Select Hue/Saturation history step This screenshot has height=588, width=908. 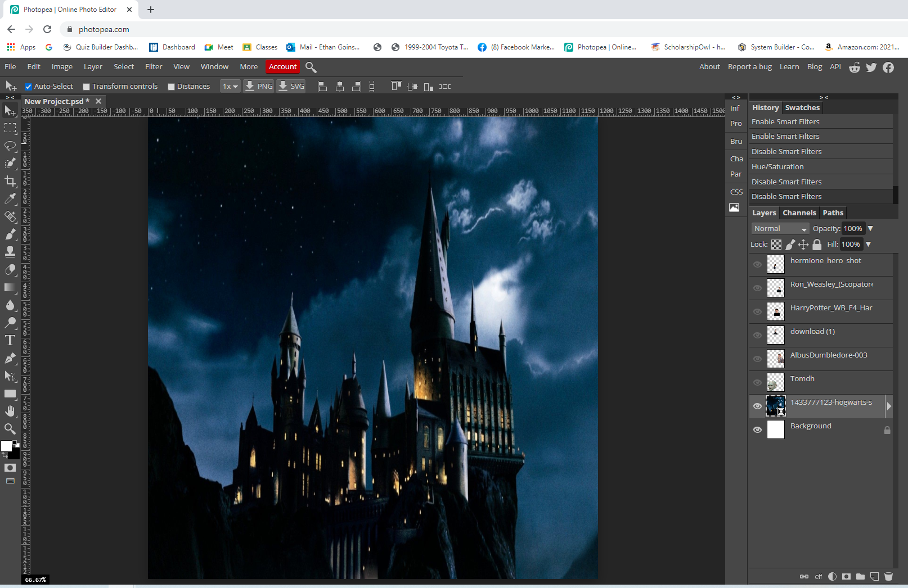pos(821,166)
